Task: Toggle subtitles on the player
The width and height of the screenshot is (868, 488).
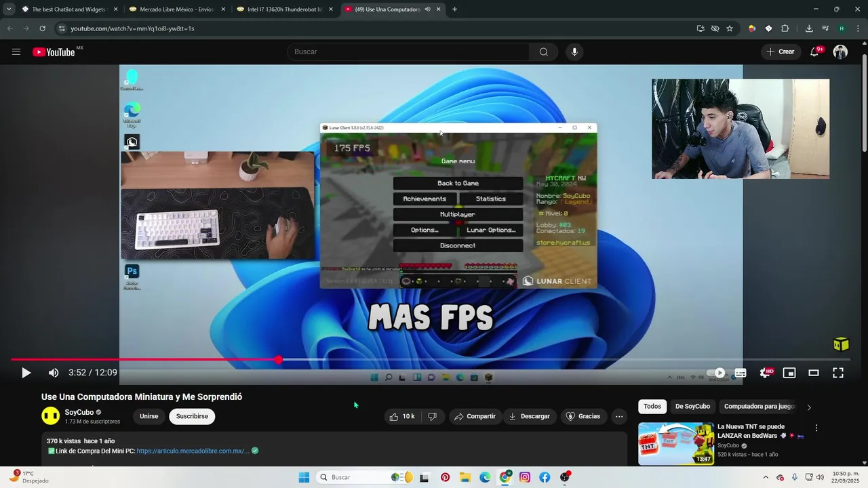Action: (741, 373)
